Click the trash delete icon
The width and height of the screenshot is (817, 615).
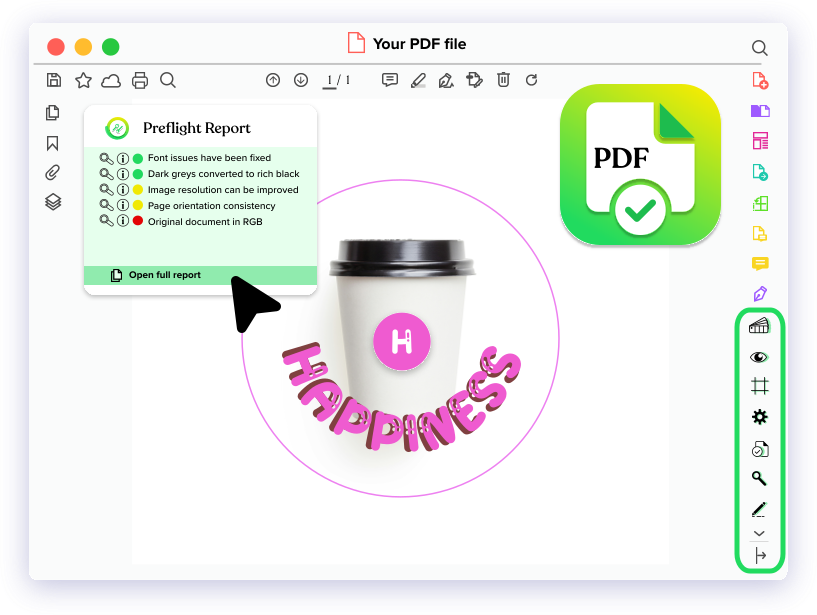(x=504, y=80)
